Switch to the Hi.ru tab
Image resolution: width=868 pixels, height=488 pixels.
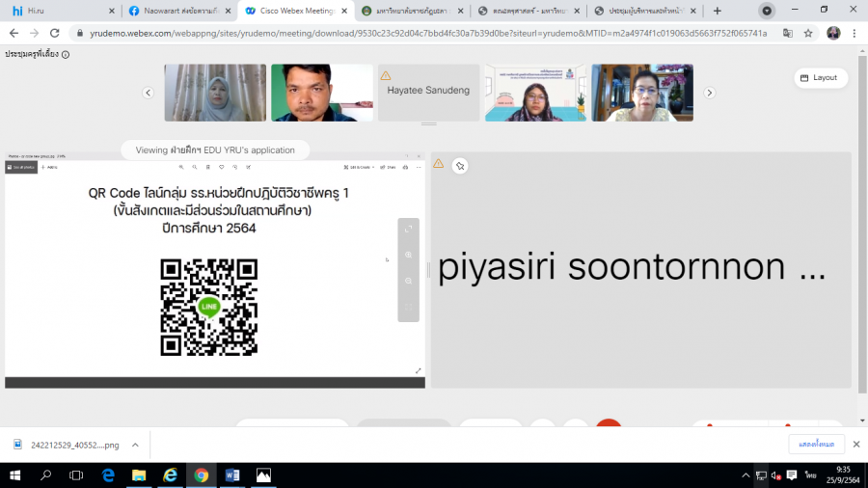(x=58, y=11)
